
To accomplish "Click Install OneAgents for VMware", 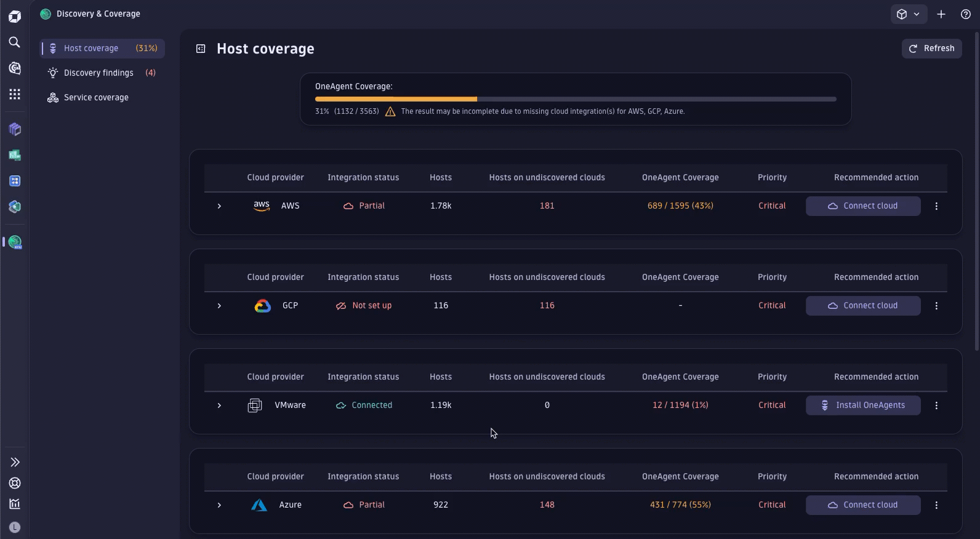I will pyautogui.click(x=863, y=405).
